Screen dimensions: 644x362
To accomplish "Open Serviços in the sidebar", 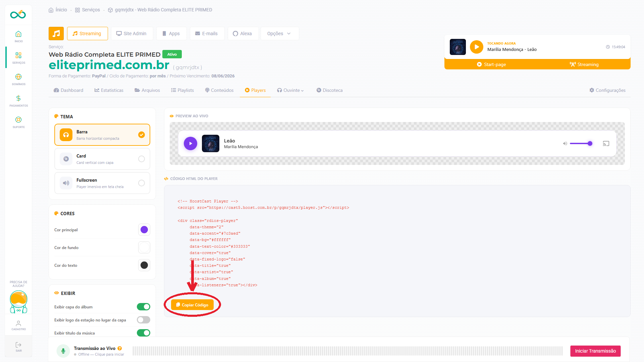I will click(18, 58).
